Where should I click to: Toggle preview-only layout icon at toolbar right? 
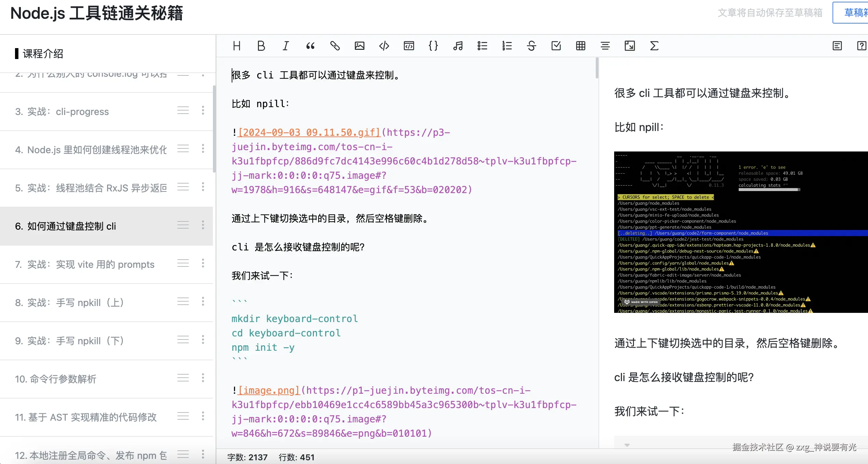click(x=837, y=46)
